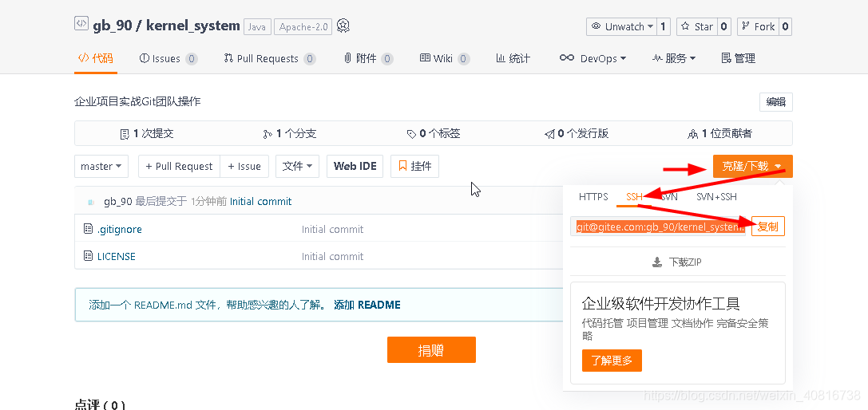Click the release icon beside 0 个发行版
The height and width of the screenshot is (410, 868).
click(549, 134)
